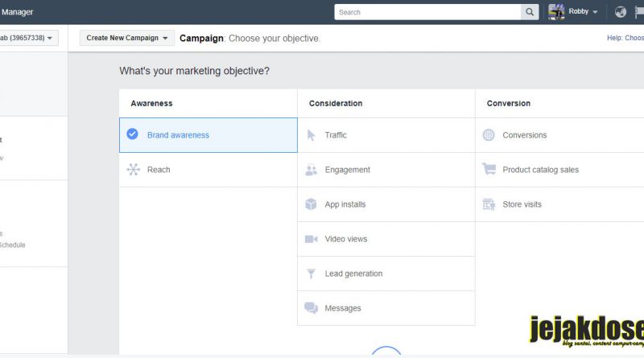This screenshot has width=644, height=358.
Task: Click the "Choose your objective." step text
Action: tap(275, 38)
